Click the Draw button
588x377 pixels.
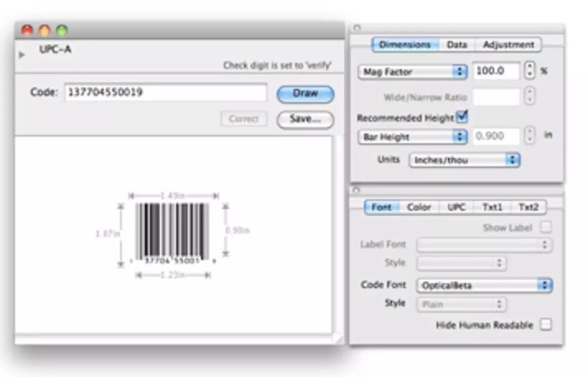(x=305, y=93)
